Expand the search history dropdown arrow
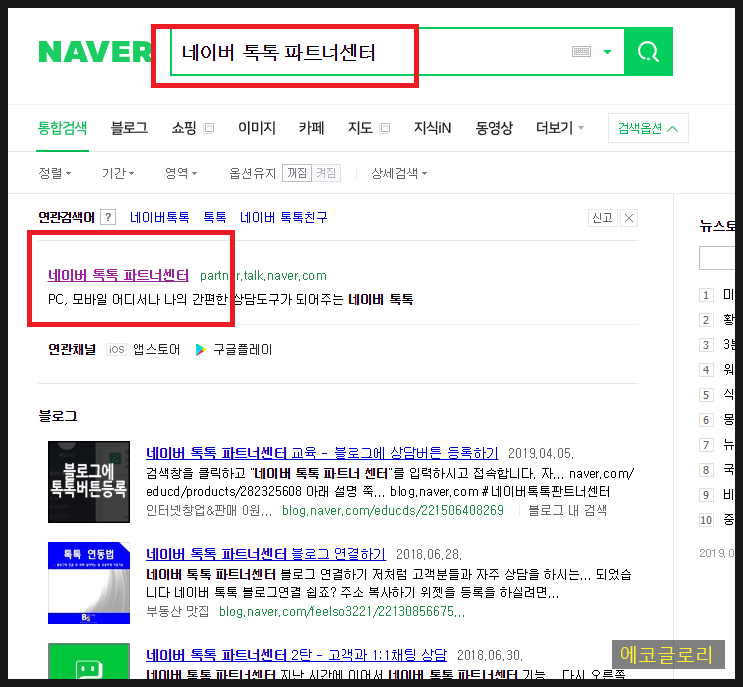Viewport: 743px width, 687px height. pos(607,52)
